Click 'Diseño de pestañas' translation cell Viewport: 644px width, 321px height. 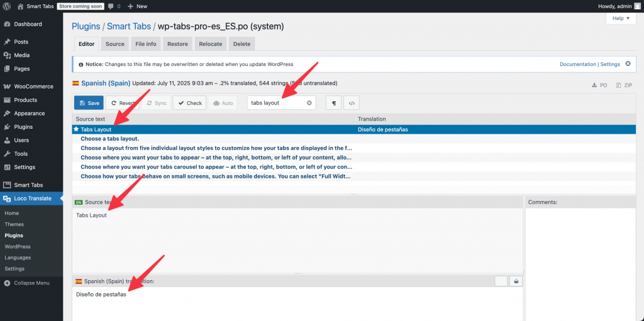pyautogui.click(x=383, y=129)
